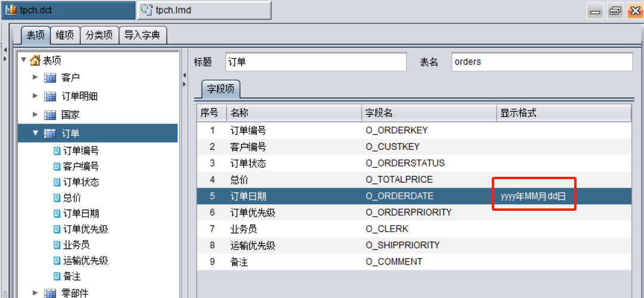Expand the 客户 tree node
This screenshot has height=298, width=644.
click(35, 78)
